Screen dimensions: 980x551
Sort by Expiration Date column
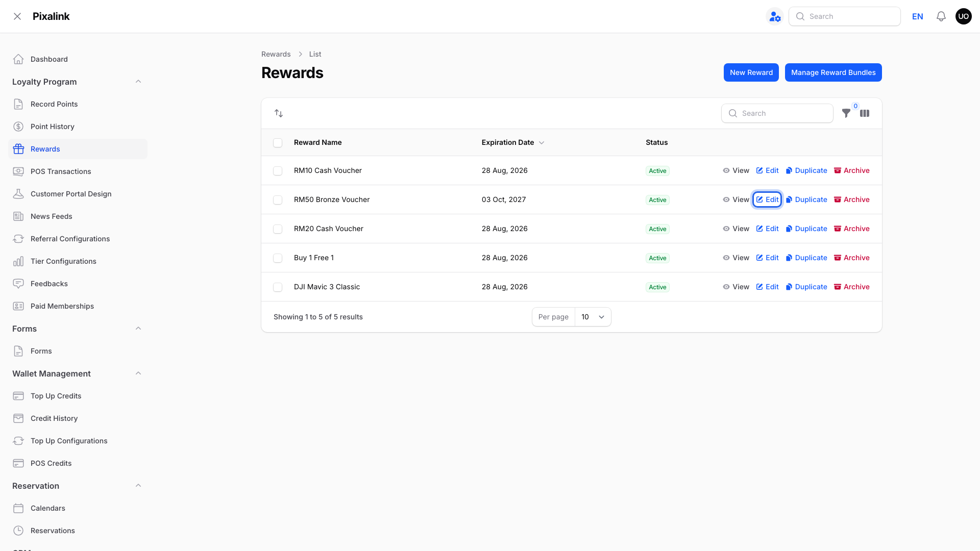(x=512, y=142)
